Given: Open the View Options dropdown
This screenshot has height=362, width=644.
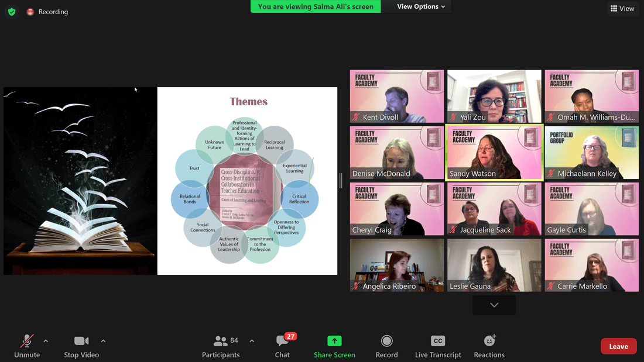Looking at the screenshot, I should (421, 6).
